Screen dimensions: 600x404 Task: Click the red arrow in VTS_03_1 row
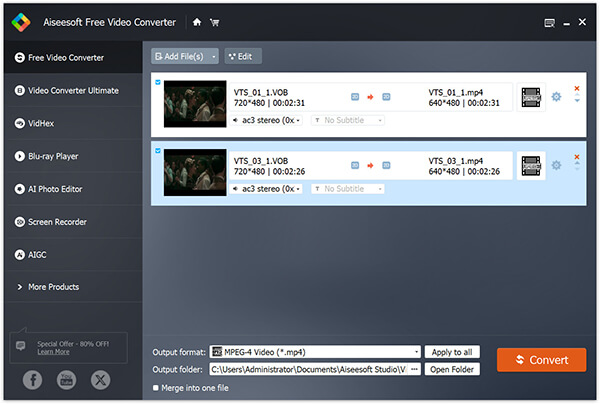[370, 165]
